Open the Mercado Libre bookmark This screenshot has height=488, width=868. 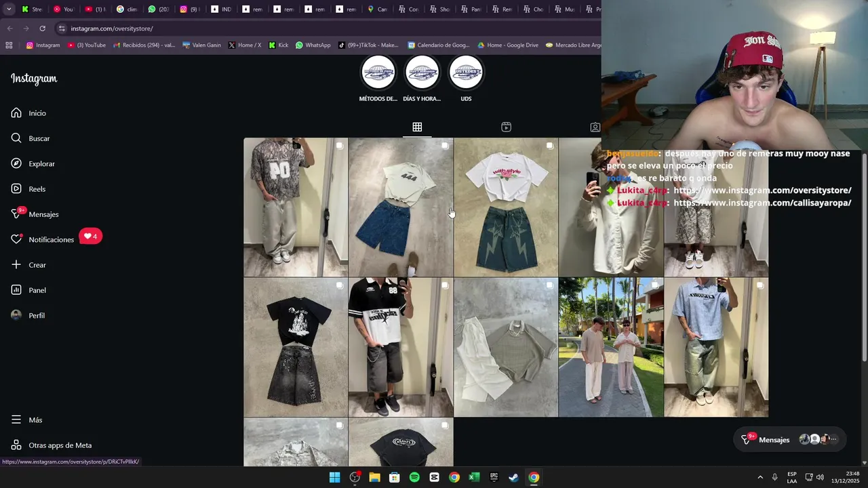click(573, 45)
